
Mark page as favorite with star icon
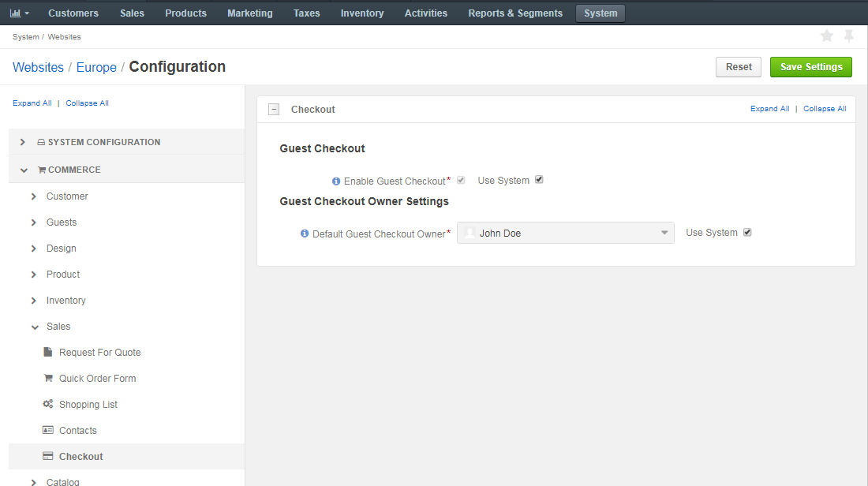pyautogui.click(x=826, y=36)
